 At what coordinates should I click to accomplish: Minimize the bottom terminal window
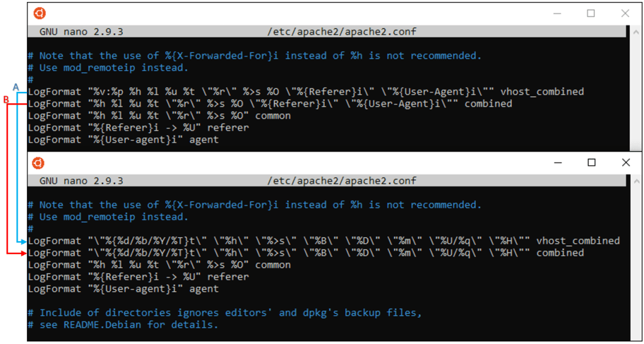[557, 163]
